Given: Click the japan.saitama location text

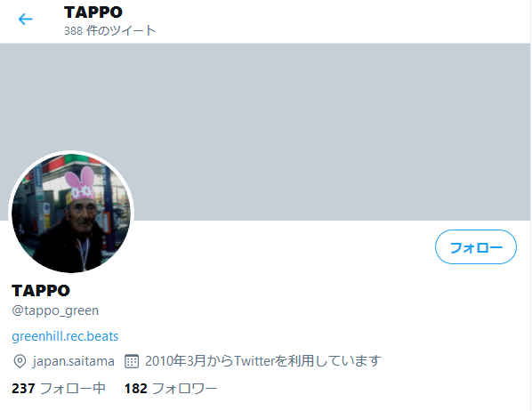Looking at the screenshot, I should pos(74,361).
